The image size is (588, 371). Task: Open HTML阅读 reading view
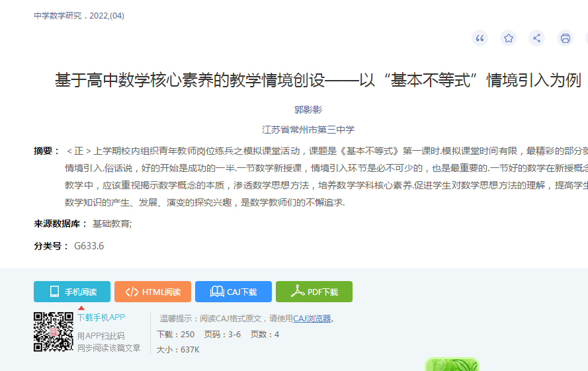coord(153,292)
